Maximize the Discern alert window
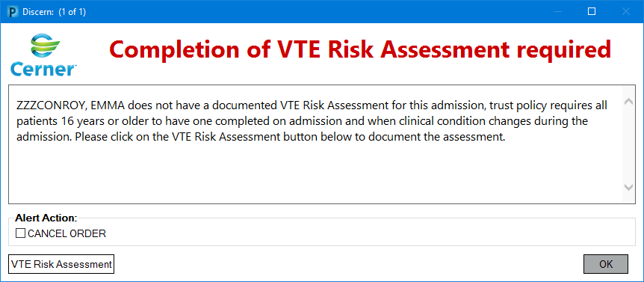Screen dimensions: 644x282 click(x=592, y=11)
